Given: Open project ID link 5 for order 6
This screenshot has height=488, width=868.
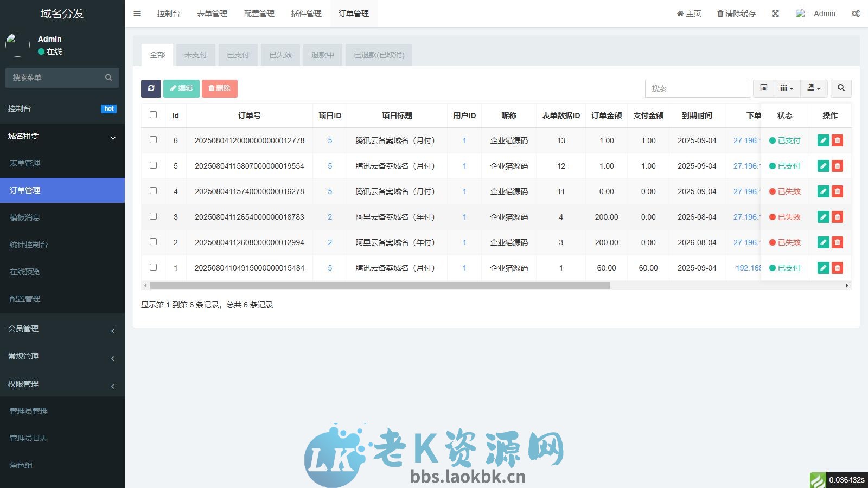Looking at the screenshot, I should (x=330, y=140).
